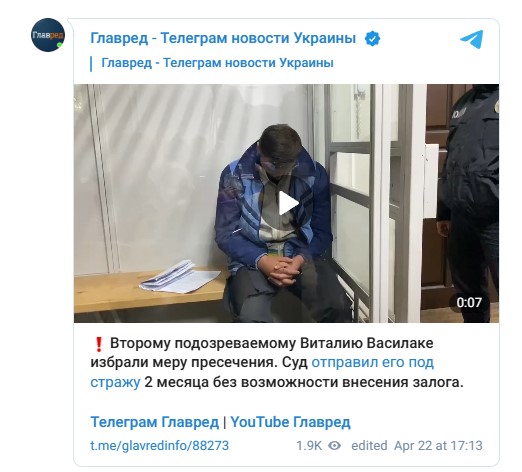
Task: Click the eye views icon
Action: point(334,445)
